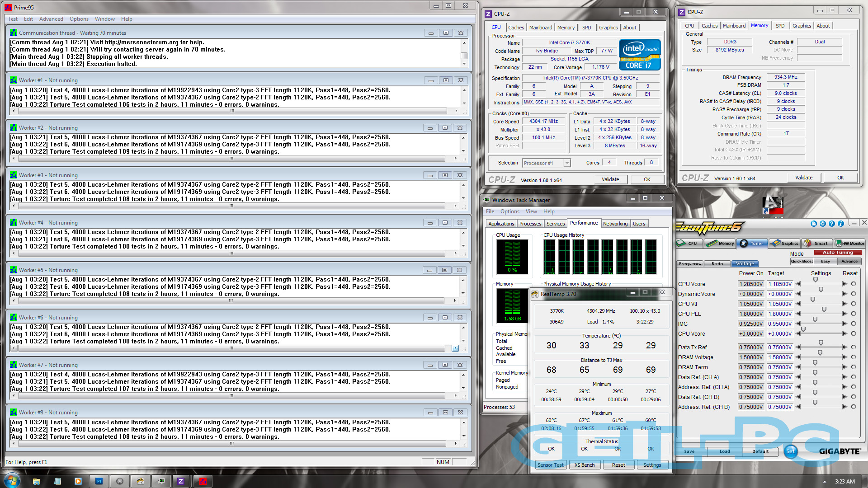Click the XS Bench button in RealTemp
Viewport: 868px width, 488px height.
(x=584, y=465)
